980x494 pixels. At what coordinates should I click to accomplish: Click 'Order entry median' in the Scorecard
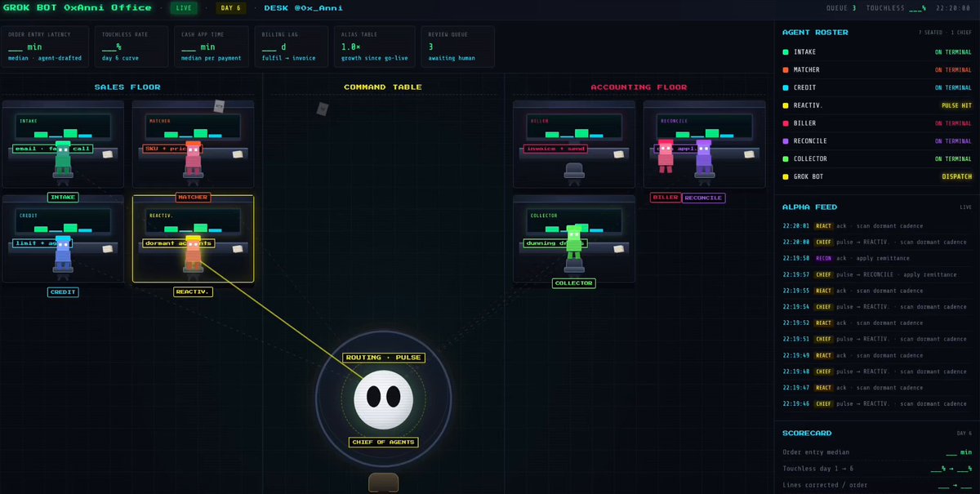point(816,452)
